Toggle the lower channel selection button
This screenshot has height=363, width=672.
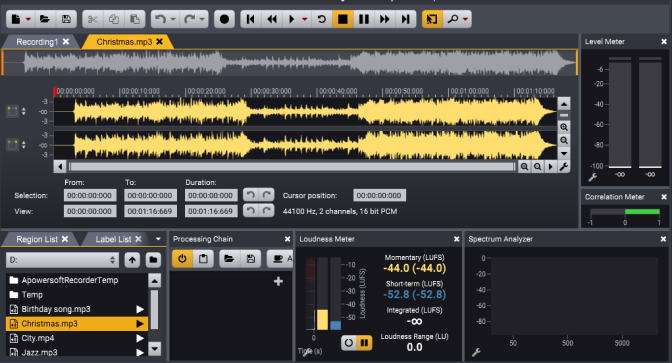click(12, 145)
